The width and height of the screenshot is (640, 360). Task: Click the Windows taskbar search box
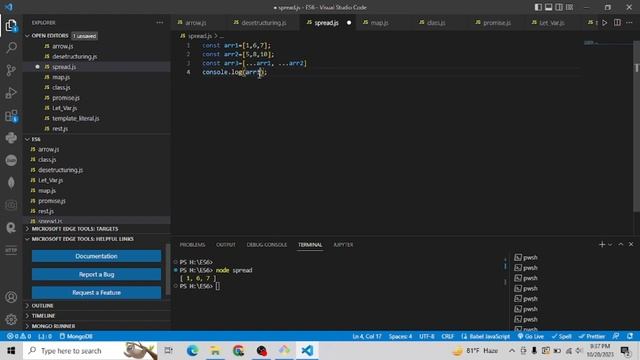click(91, 351)
